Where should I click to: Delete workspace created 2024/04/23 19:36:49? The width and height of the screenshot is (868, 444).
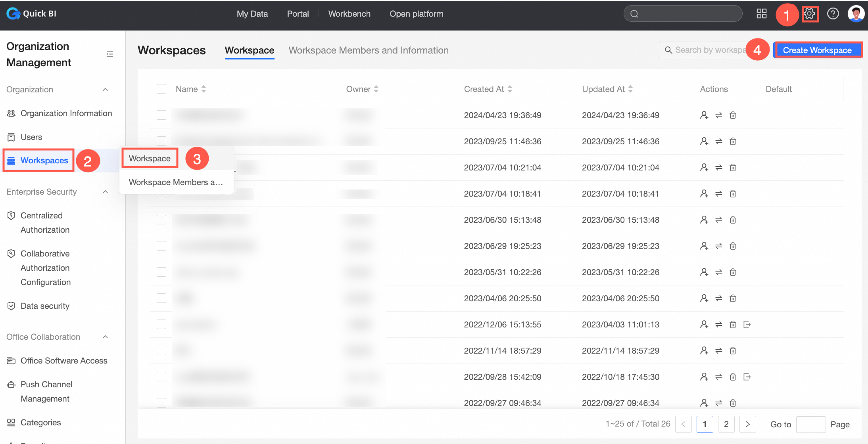pyautogui.click(x=733, y=115)
